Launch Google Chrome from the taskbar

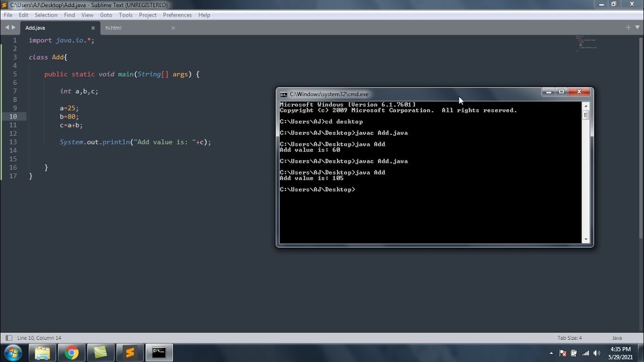71,352
